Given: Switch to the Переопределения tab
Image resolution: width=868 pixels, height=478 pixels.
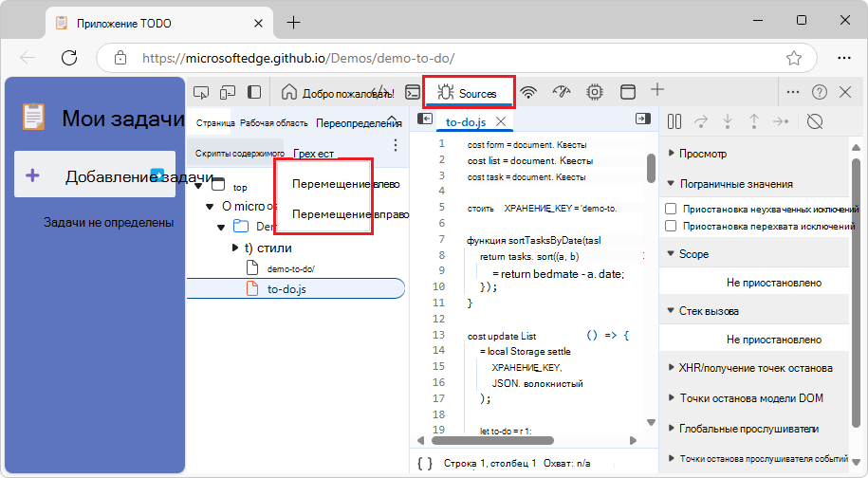Looking at the screenshot, I should 359,123.
